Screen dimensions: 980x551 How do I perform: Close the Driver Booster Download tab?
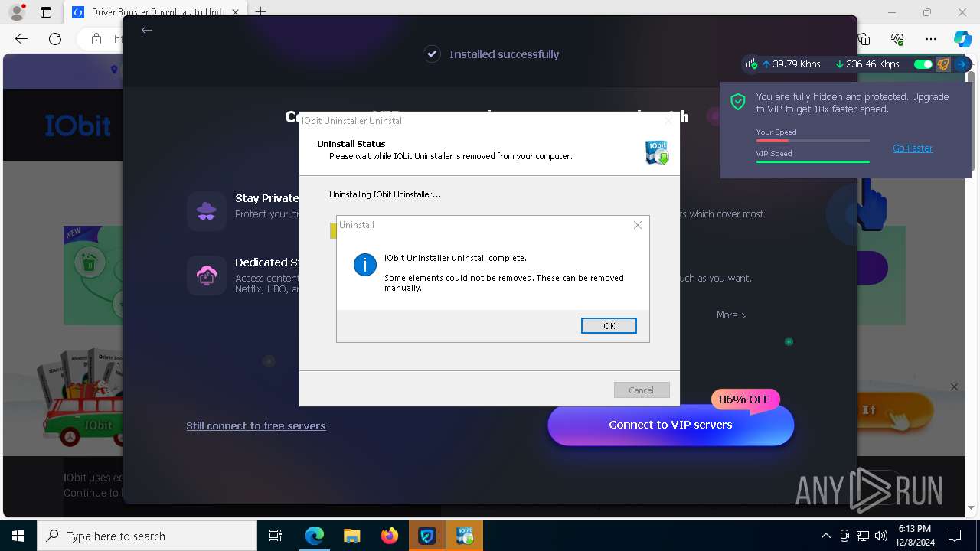[235, 12]
